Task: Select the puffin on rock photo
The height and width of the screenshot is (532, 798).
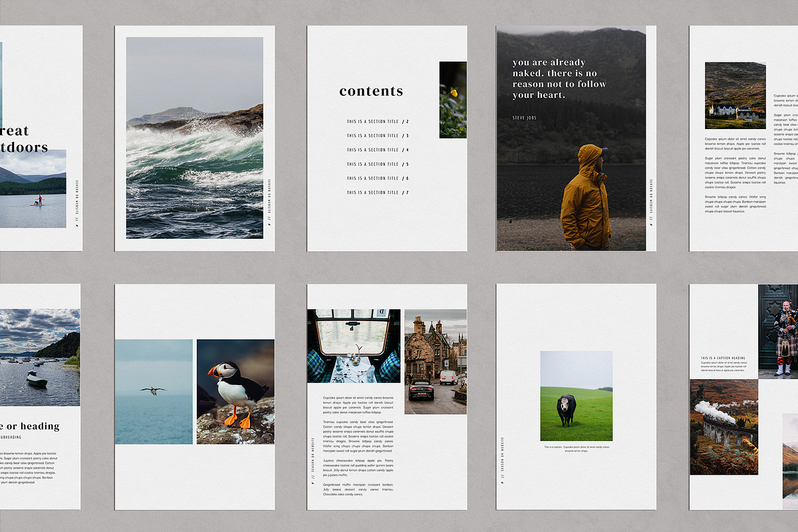Action: point(235,392)
